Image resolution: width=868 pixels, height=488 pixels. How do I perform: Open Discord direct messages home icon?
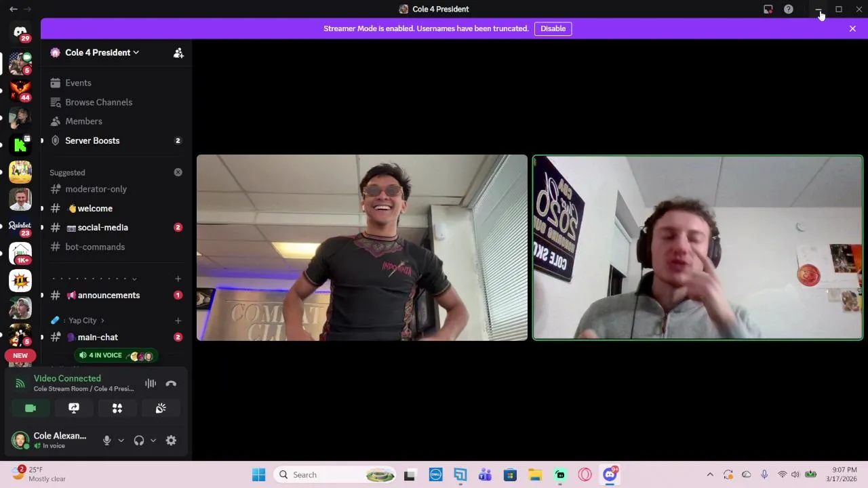pos(20,33)
